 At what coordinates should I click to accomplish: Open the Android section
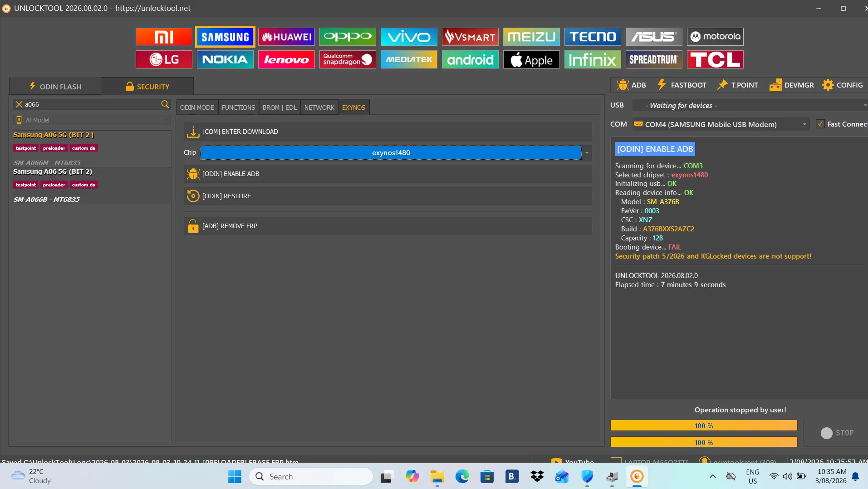pos(470,59)
